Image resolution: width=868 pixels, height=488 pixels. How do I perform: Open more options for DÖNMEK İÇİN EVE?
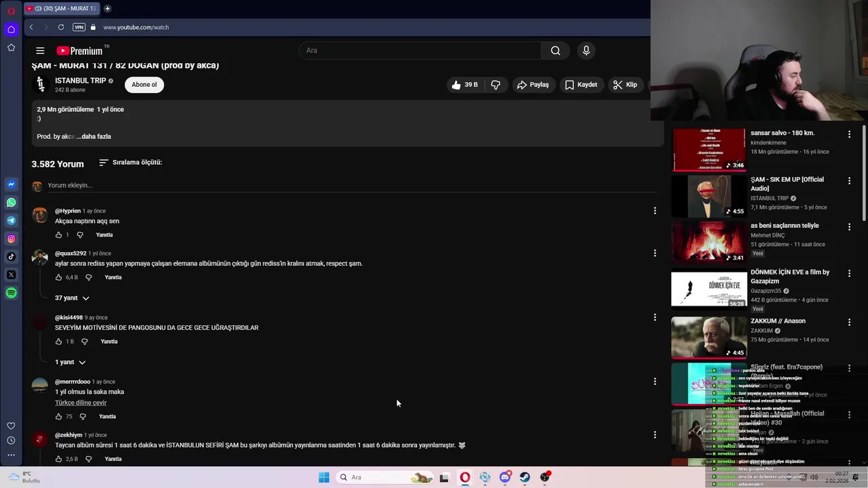[x=849, y=273]
